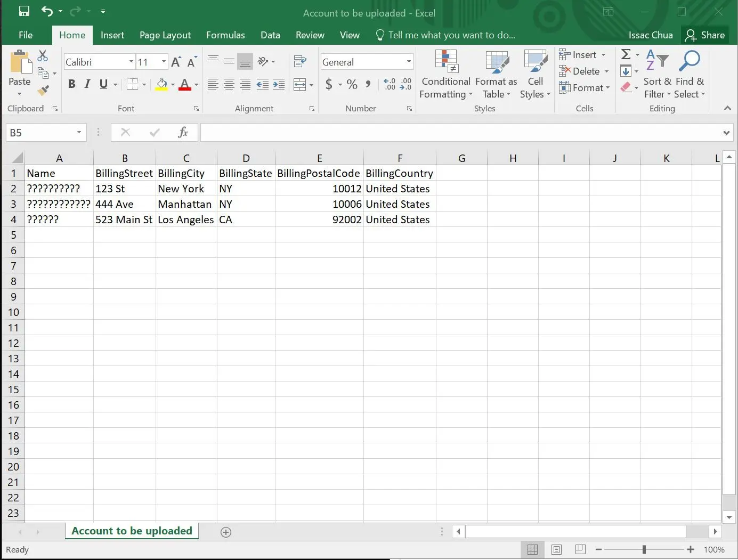
Task: Open the font name Calibri dropdown
Action: coord(131,62)
